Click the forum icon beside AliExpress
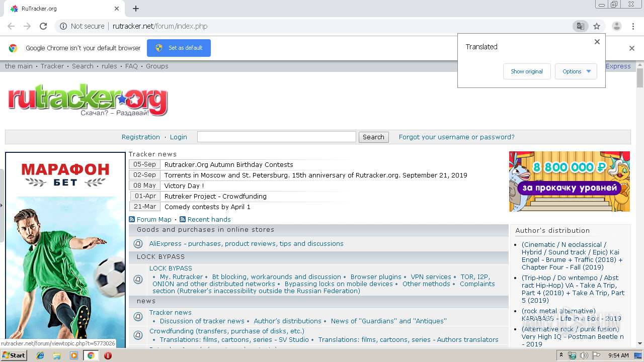Viewport: 644px width, 362px height. (x=138, y=243)
